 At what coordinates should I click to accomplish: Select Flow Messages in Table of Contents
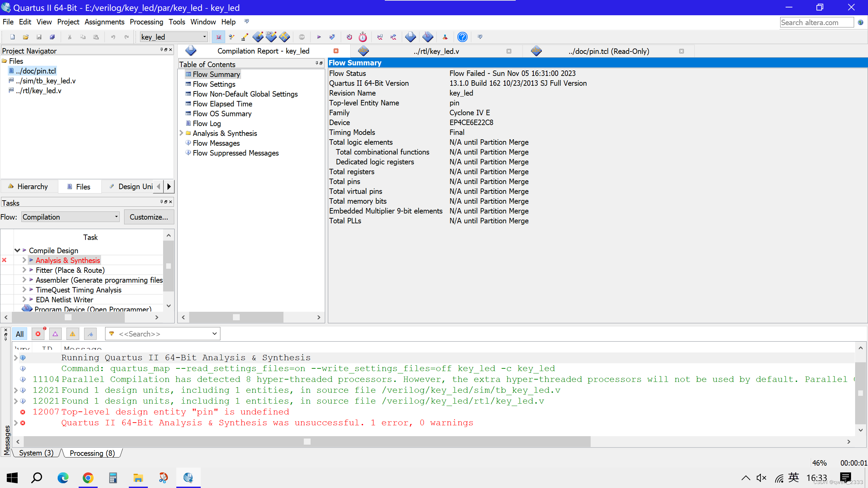point(216,143)
